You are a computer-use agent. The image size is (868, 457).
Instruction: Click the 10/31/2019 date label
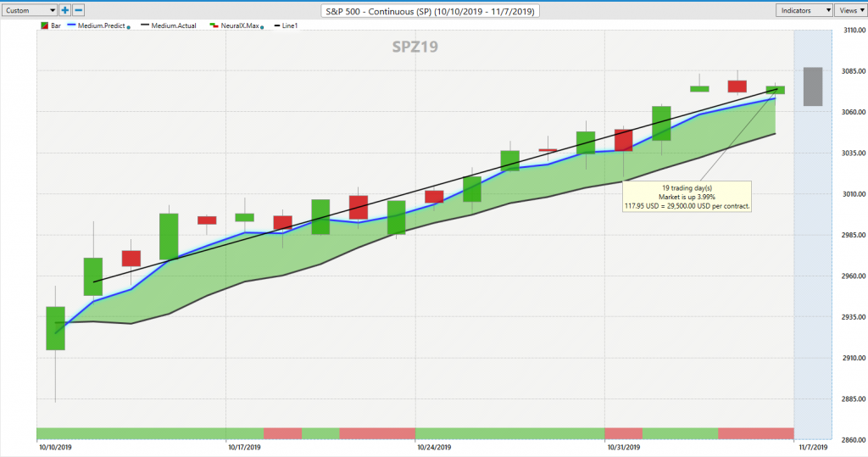[623, 447]
